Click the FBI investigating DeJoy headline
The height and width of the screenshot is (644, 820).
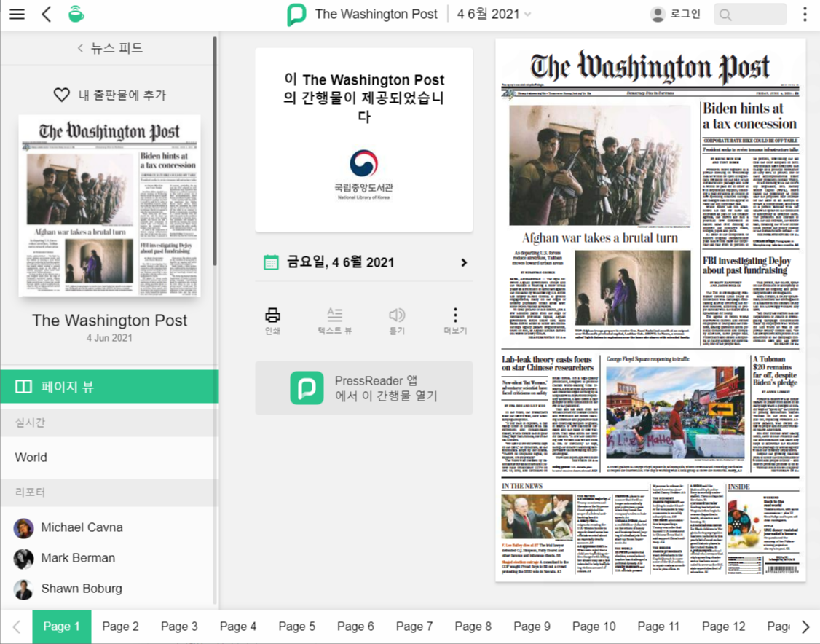pos(746,265)
